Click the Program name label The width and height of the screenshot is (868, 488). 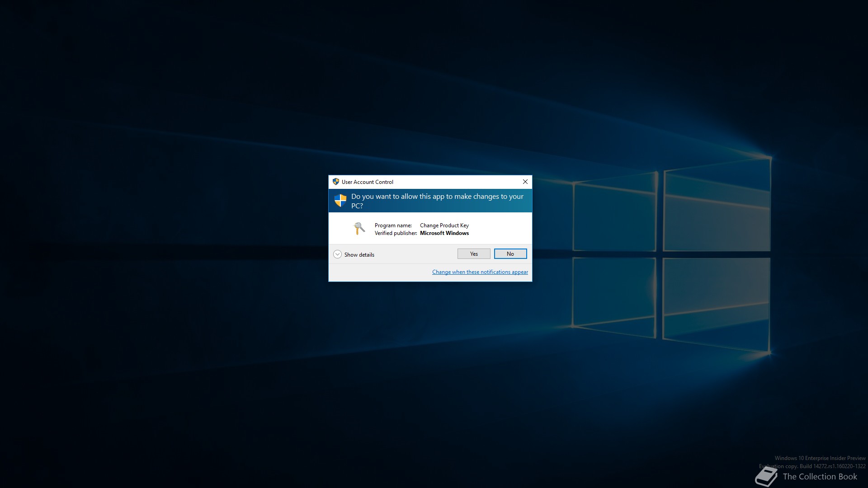pos(393,225)
